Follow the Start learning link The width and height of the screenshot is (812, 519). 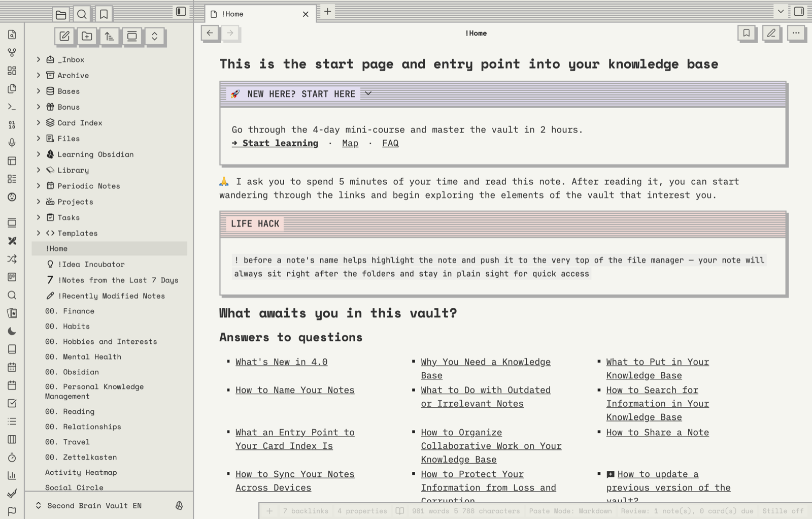tap(275, 143)
